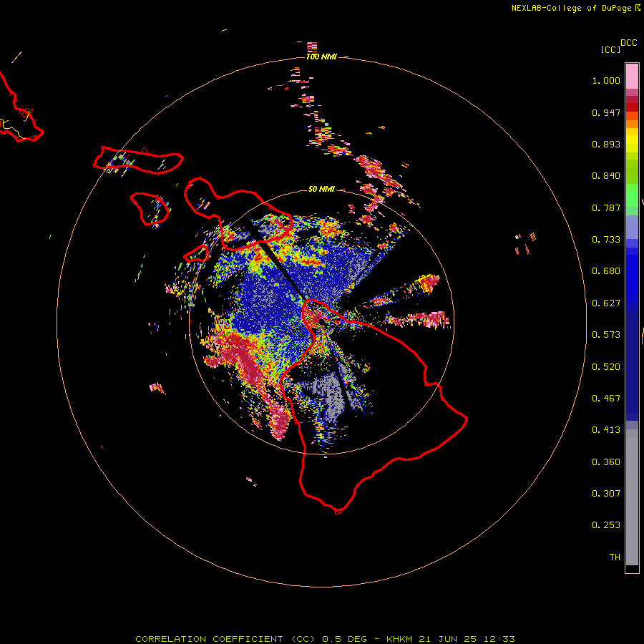Click the 0.893 color scale value
The width and height of the screenshot is (644, 644).
(606, 144)
